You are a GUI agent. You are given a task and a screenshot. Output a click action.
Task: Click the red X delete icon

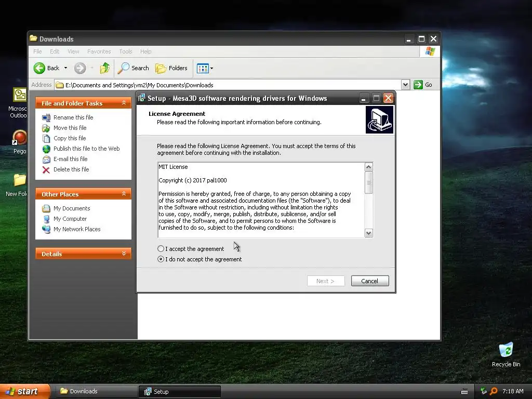pos(46,170)
